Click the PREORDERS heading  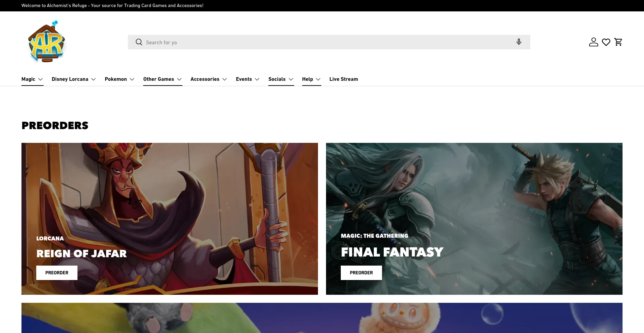coord(55,125)
